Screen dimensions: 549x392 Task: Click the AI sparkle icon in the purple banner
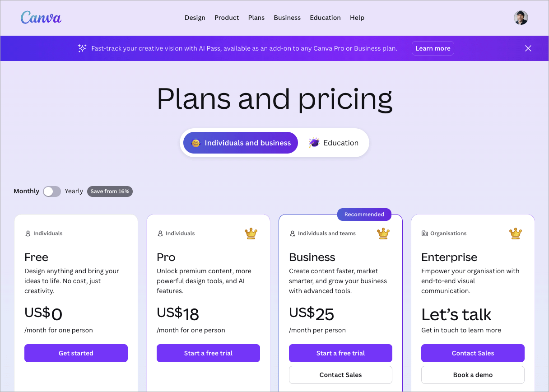tap(82, 48)
